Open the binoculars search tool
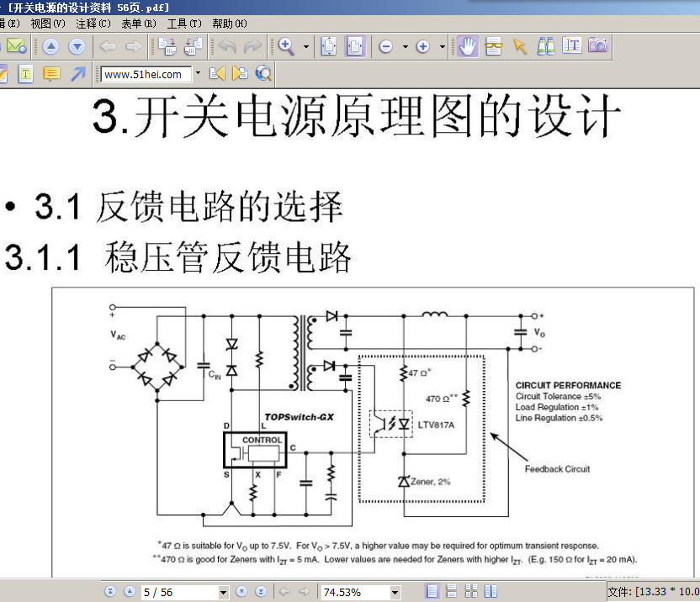Viewport: 700px width, 602px height. (x=546, y=46)
